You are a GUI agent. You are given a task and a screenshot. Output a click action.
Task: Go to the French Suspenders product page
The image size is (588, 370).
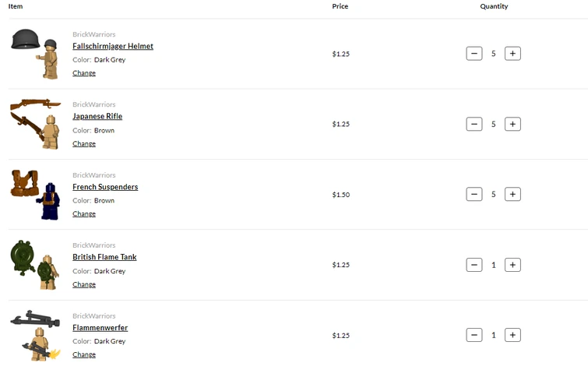pyautogui.click(x=105, y=187)
